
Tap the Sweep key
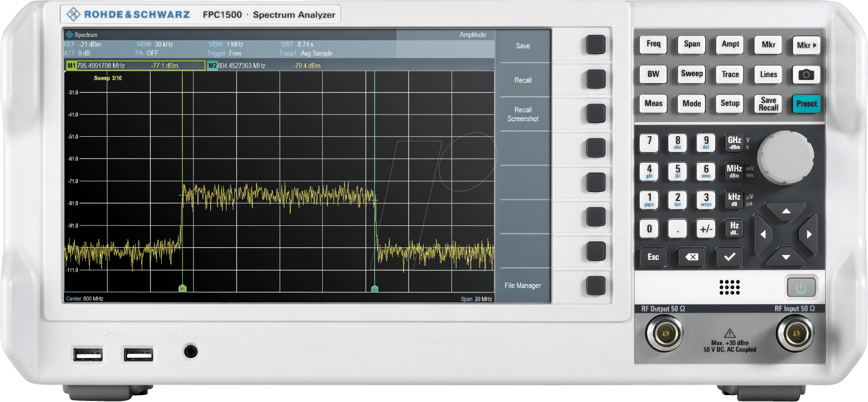[x=692, y=74]
